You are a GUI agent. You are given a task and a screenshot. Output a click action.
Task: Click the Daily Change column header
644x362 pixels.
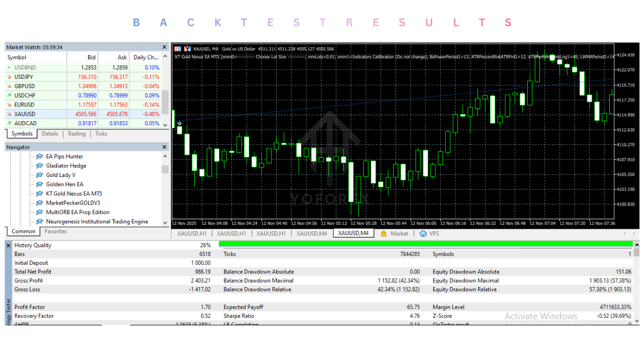click(146, 57)
